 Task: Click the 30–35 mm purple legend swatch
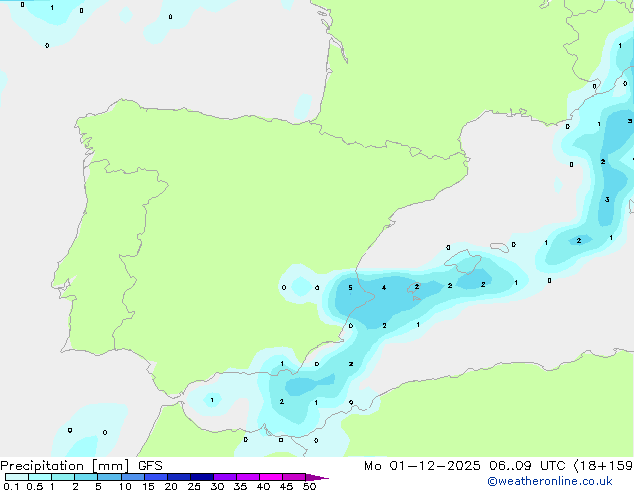225,477
